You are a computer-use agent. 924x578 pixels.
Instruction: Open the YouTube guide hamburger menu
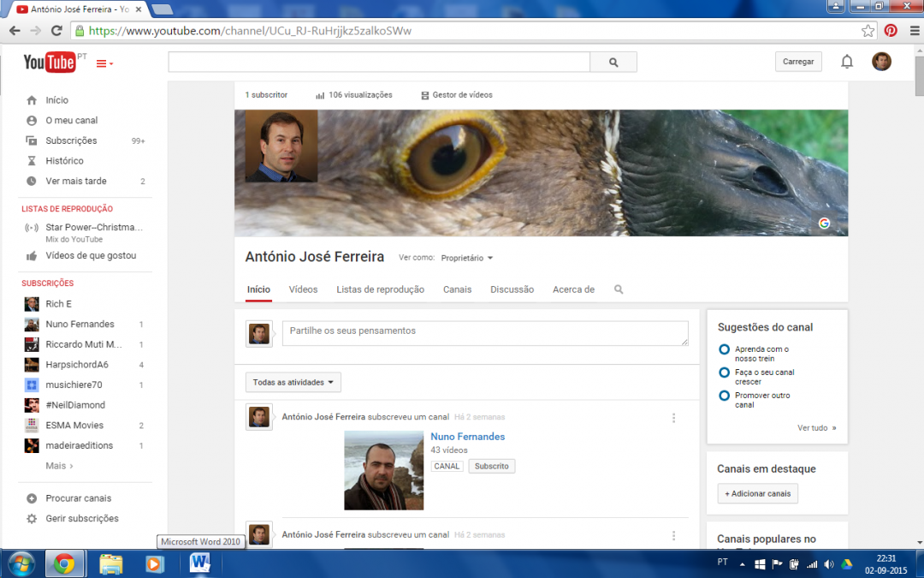click(104, 63)
